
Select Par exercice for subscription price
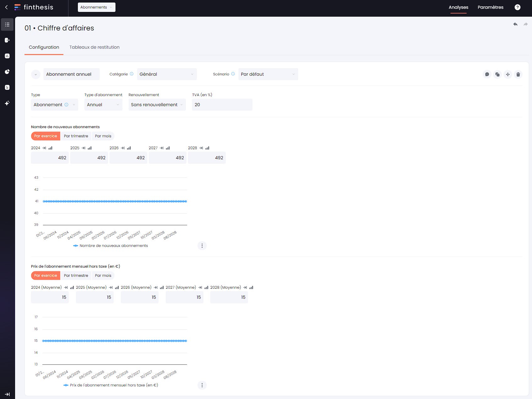click(46, 276)
